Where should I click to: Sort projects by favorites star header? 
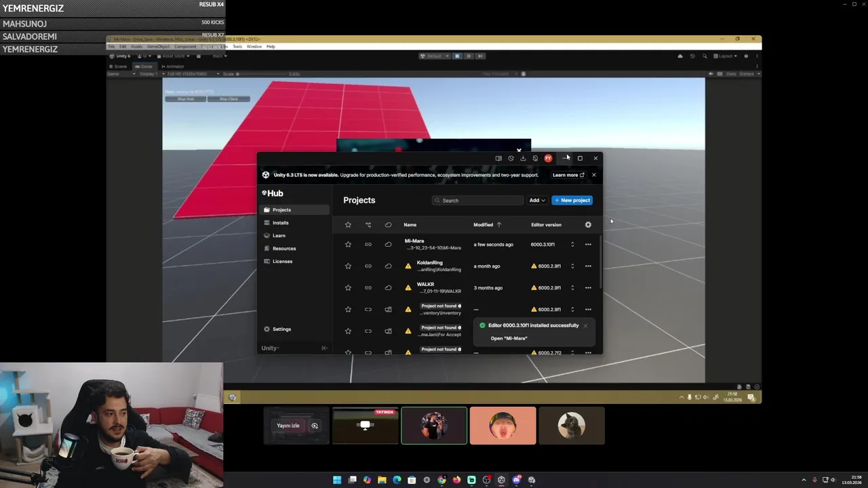pos(348,225)
